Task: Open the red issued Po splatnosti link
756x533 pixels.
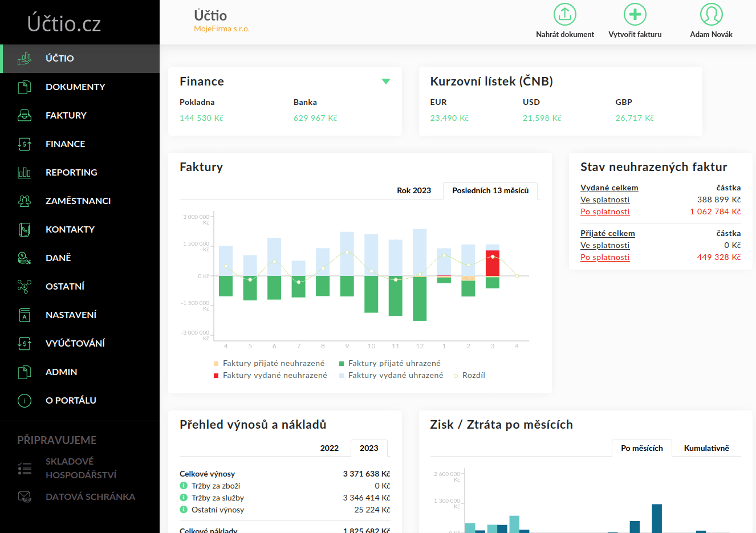Action: [605, 211]
